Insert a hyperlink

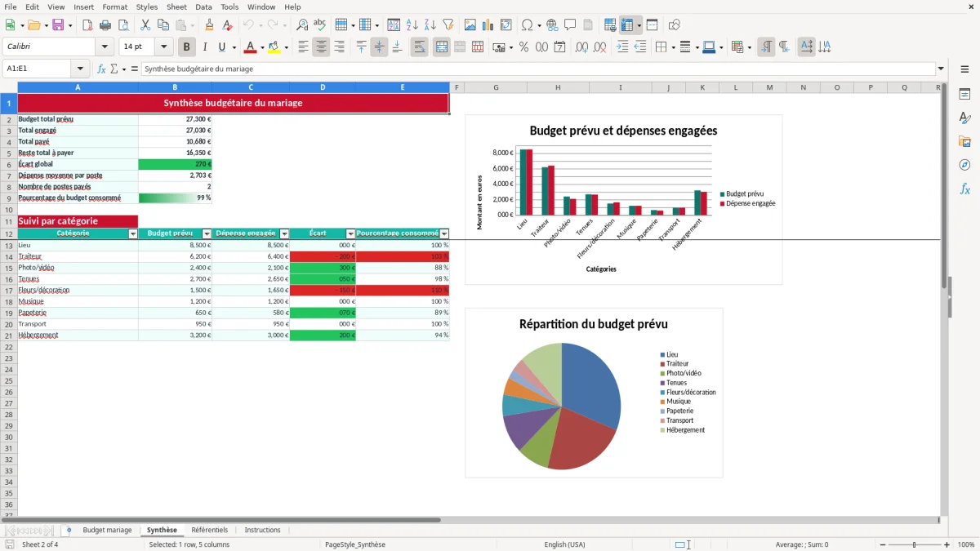click(552, 25)
